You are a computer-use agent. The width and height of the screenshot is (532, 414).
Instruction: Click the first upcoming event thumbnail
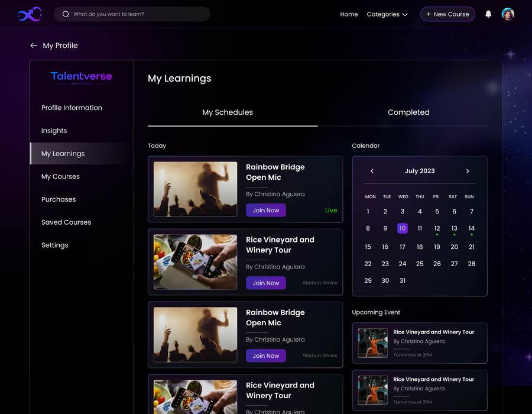coord(372,343)
